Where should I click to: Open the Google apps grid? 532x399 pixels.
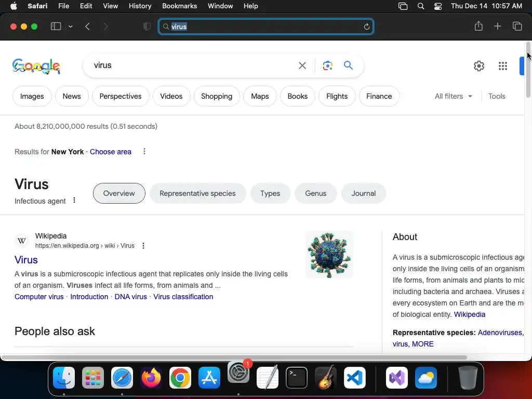pyautogui.click(x=503, y=66)
